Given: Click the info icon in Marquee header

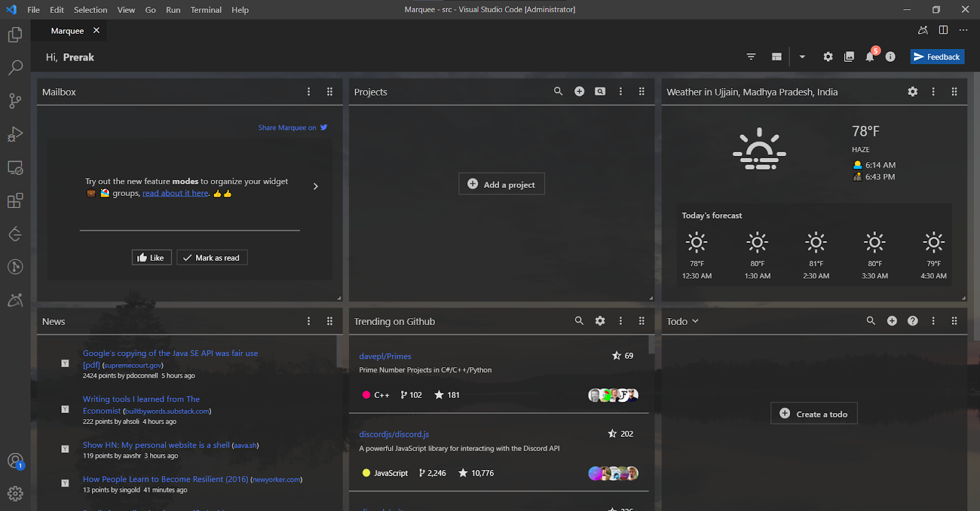Looking at the screenshot, I should [x=891, y=57].
